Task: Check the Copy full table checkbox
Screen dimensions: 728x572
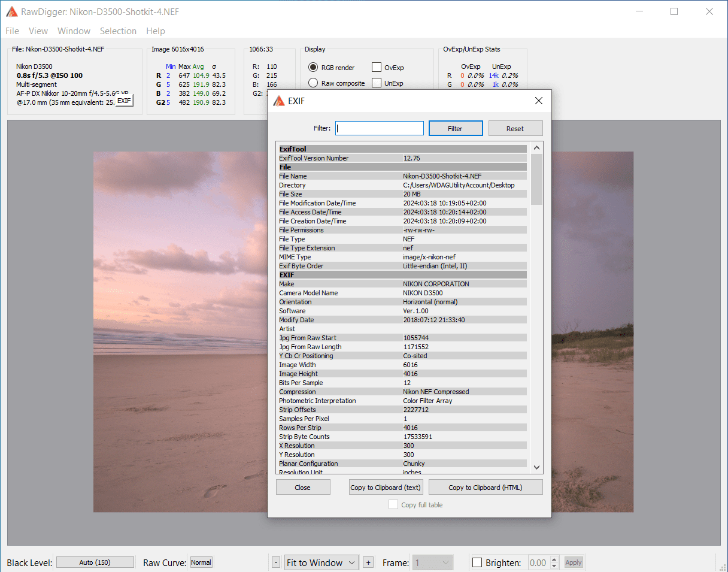Action: point(393,504)
